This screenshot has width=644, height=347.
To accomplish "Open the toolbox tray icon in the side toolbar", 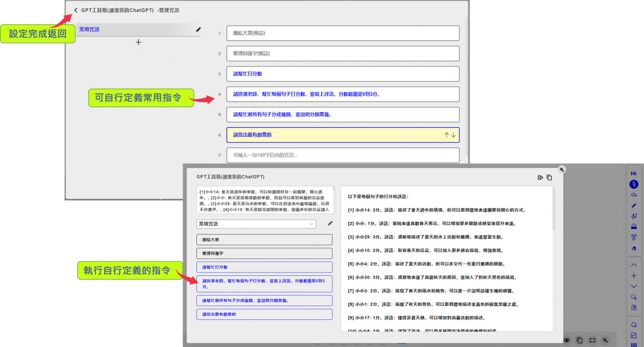I will pos(634,227).
